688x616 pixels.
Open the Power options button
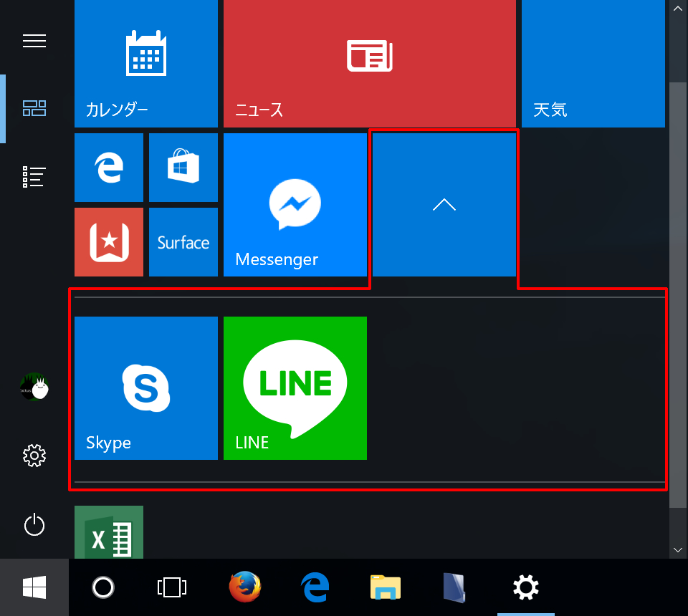point(34,525)
